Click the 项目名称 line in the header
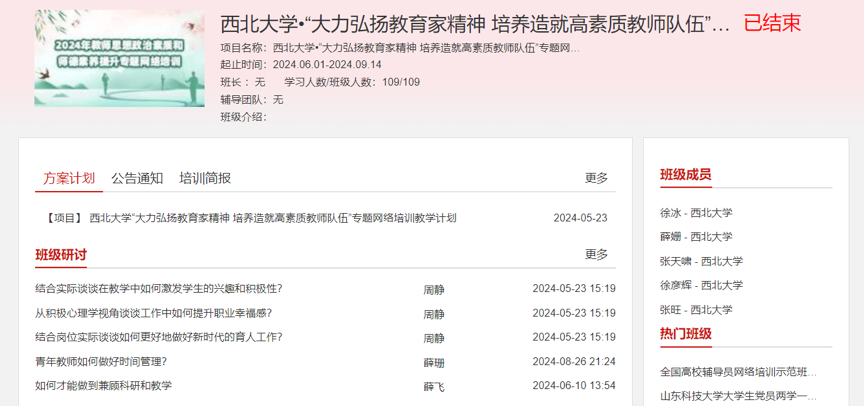 coord(400,47)
